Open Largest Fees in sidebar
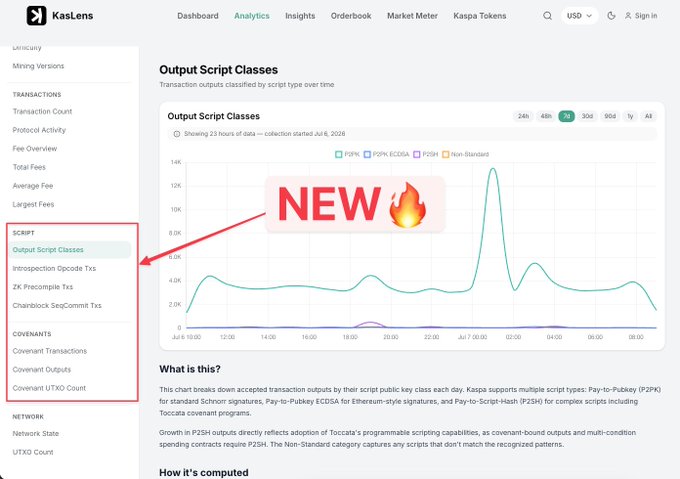The width and height of the screenshot is (680, 479). click(33, 204)
